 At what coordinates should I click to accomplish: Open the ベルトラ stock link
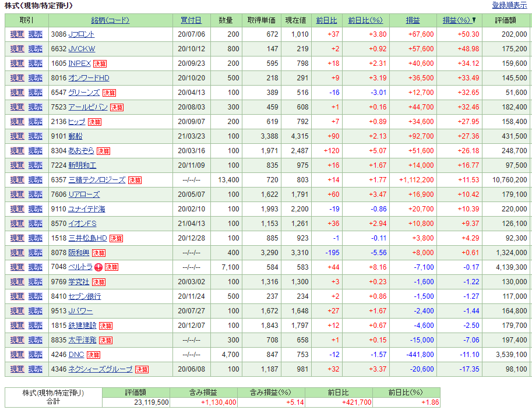(80, 267)
